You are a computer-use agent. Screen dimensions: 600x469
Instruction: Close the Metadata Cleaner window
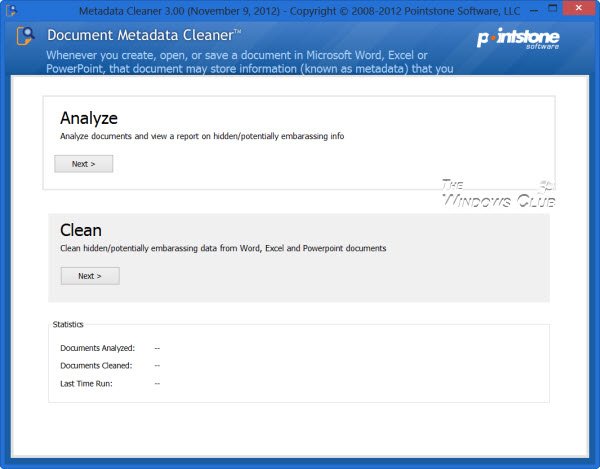(579, 8)
